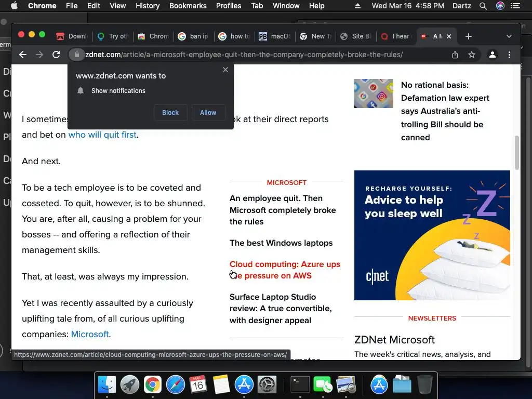The height and width of the screenshot is (399, 532).
Task: Click the browser forward arrow
Action: click(x=39, y=55)
